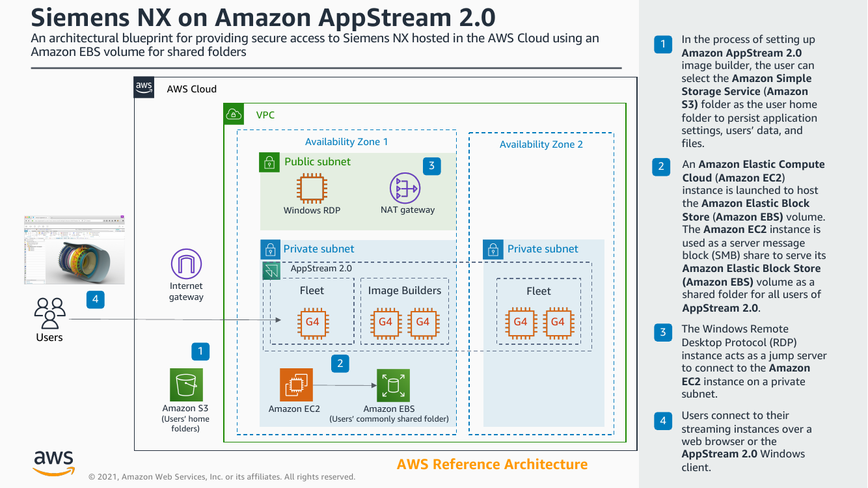Click the green Amazon EBS volume icon
This screenshot has height=488, width=868.
(393, 385)
